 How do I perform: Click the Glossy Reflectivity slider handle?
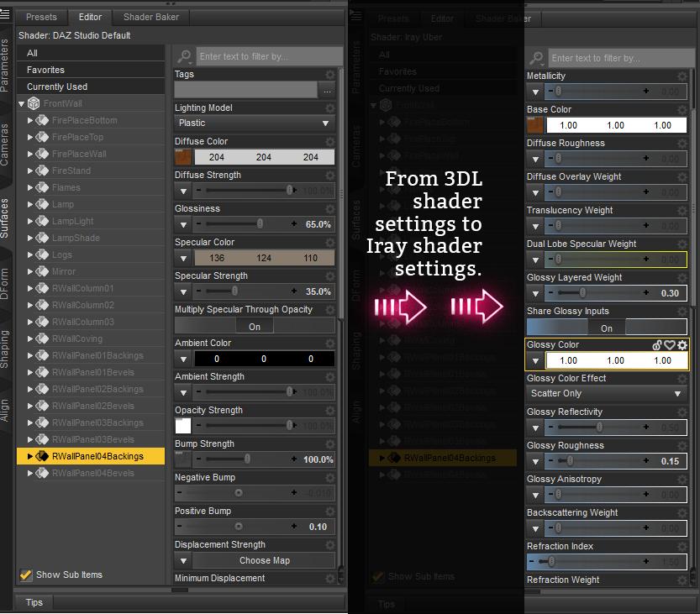(x=599, y=427)
